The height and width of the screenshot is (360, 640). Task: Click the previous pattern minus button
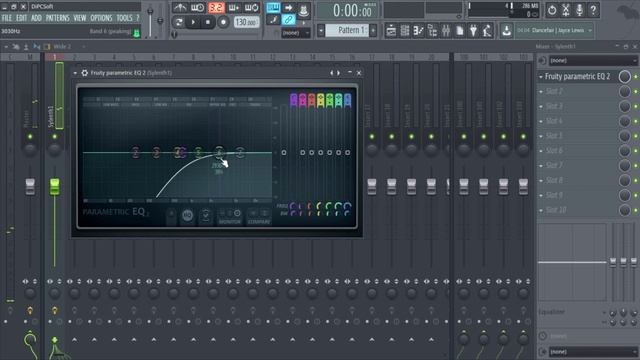tap(321, 31)
